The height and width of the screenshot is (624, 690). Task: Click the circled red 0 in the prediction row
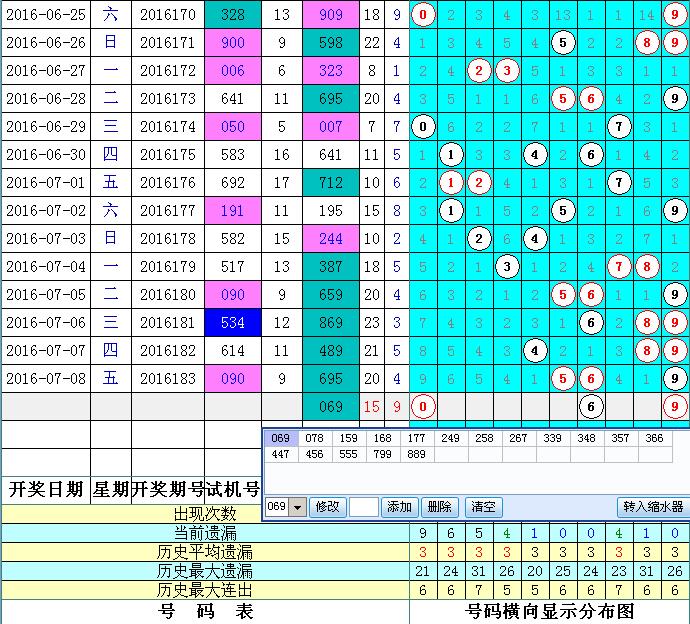(424, 407)
